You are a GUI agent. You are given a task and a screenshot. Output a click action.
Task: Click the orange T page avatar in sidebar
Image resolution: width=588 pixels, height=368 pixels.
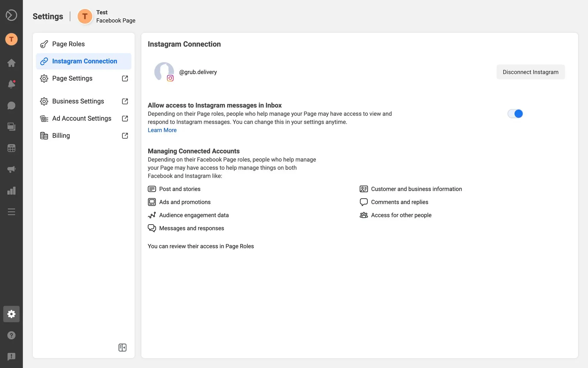point(11,39)
